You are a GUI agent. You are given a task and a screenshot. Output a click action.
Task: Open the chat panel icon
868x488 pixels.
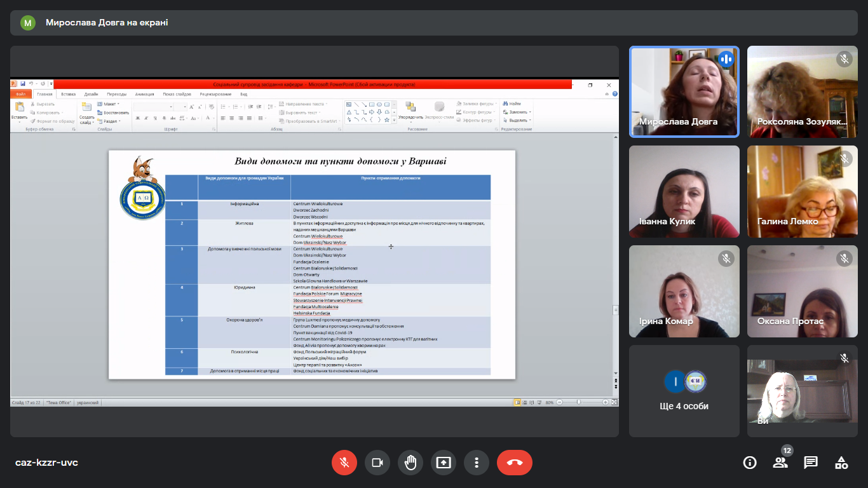(x=811, y=463)
